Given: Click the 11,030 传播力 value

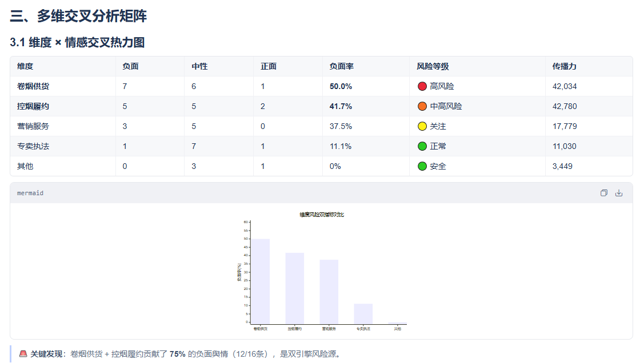Looking at the screenshot, I should tap(565, 146).
